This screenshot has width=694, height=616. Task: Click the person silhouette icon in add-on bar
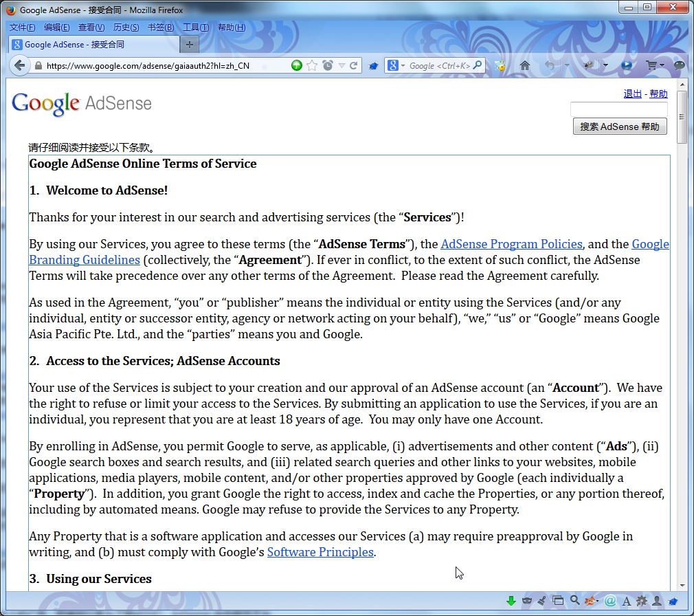click(x=657, y=601)
